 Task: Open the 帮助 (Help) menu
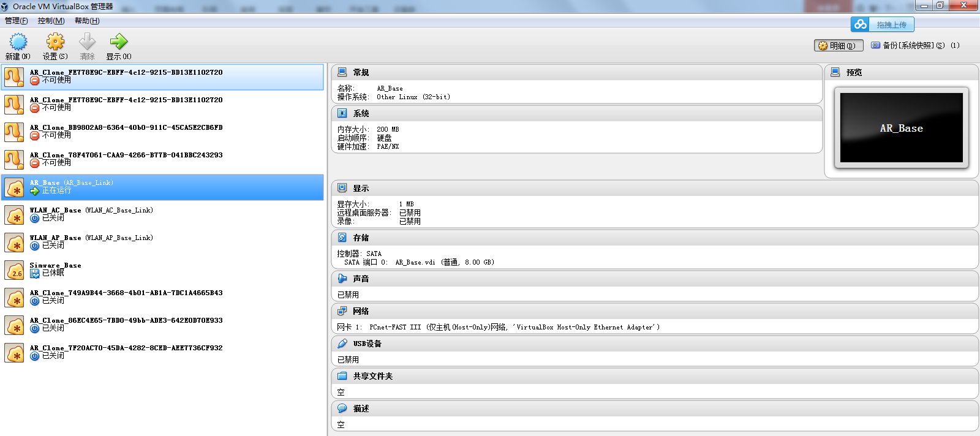pyautogui.click(x=87, y=21)
